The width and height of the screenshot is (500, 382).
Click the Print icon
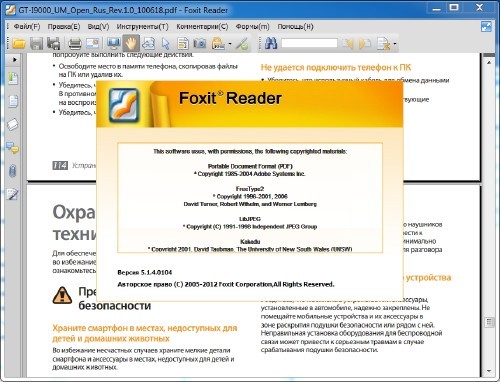(x=75, y=44)
